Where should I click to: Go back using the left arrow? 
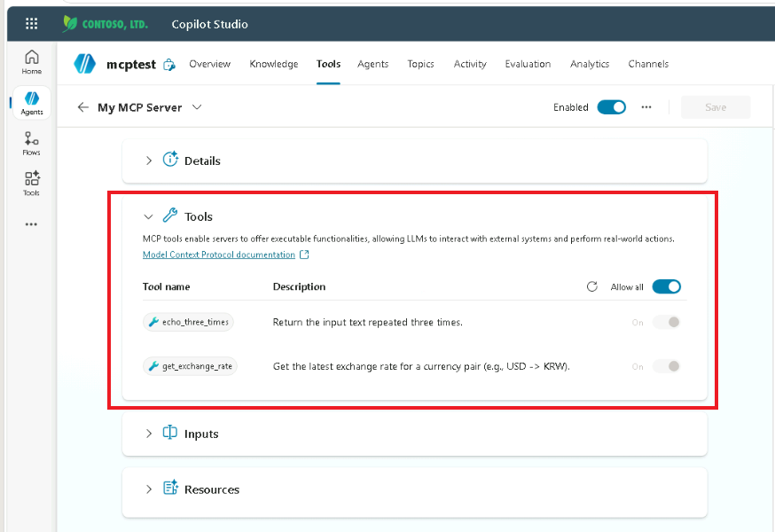83,107
